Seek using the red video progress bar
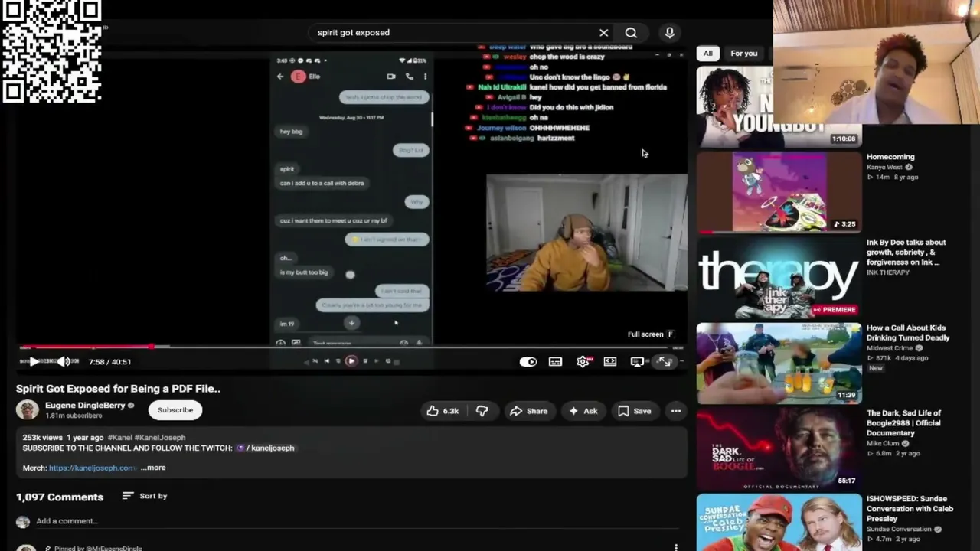The height and width of the screenshot is (551, 980). (352, 347)
